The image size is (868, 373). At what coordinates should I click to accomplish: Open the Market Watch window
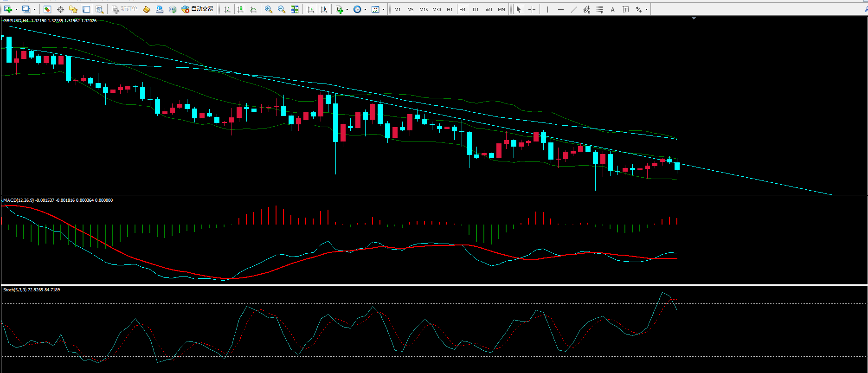coord(47,9)
